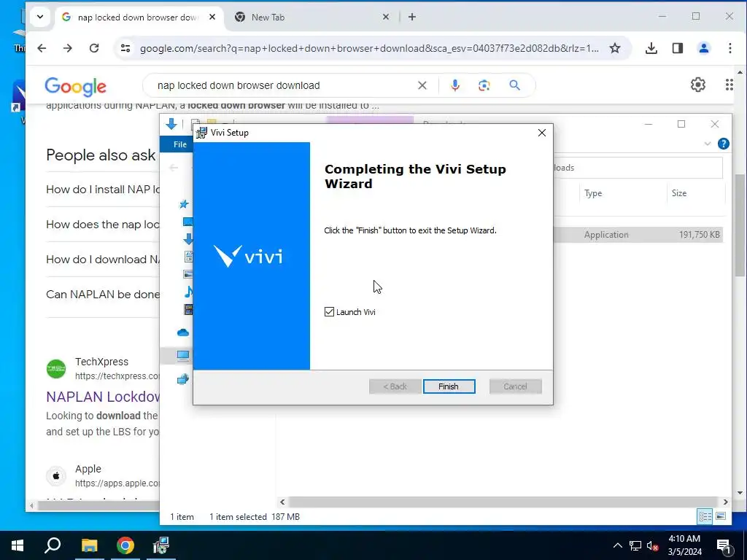Reload the Google search page

coord(94,48)
